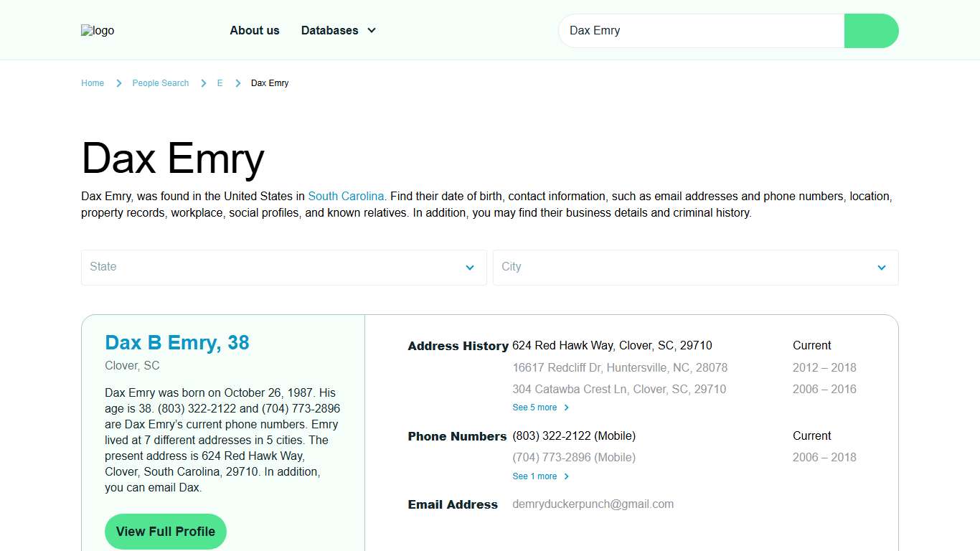Navigate to Home via breadcrumb
The width and height of the screenshot is (980, 551).
(93, 83)
